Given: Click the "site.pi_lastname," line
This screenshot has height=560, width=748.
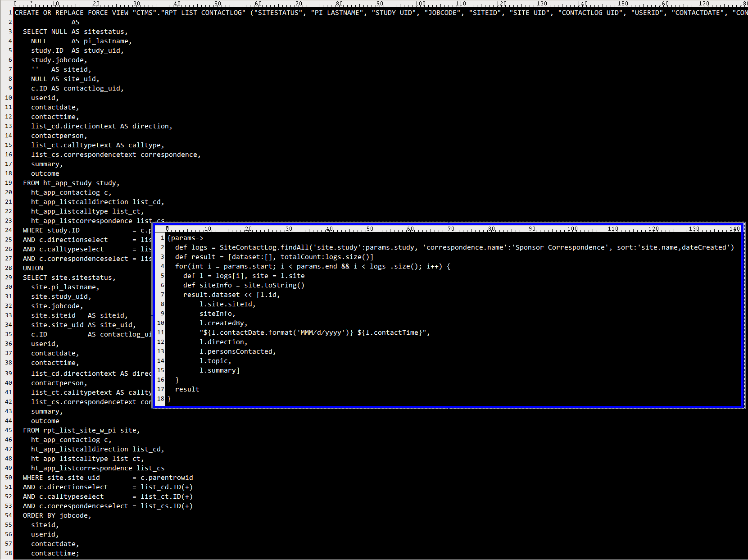Looking at the screenshot, I should pos(65,287).
